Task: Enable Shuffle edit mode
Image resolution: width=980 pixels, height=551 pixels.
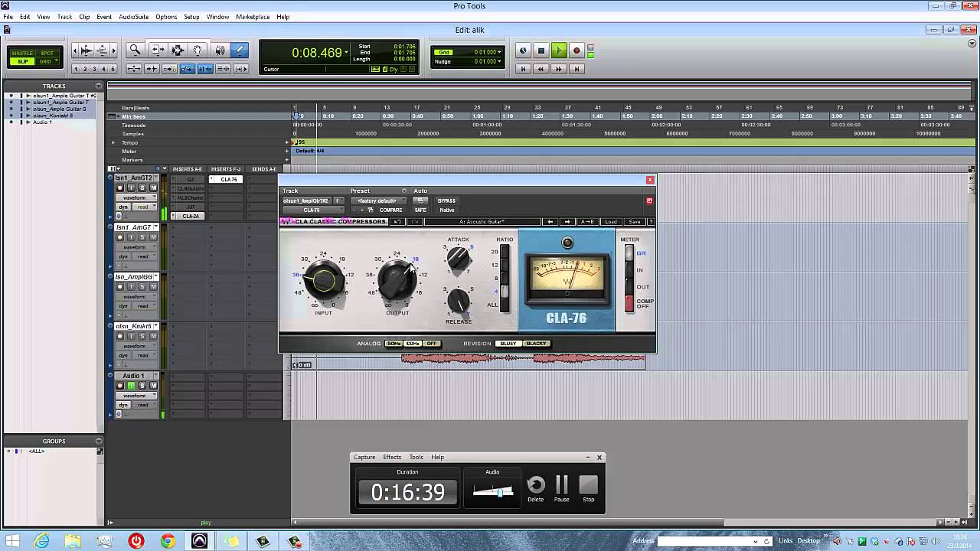Action: 24,54
